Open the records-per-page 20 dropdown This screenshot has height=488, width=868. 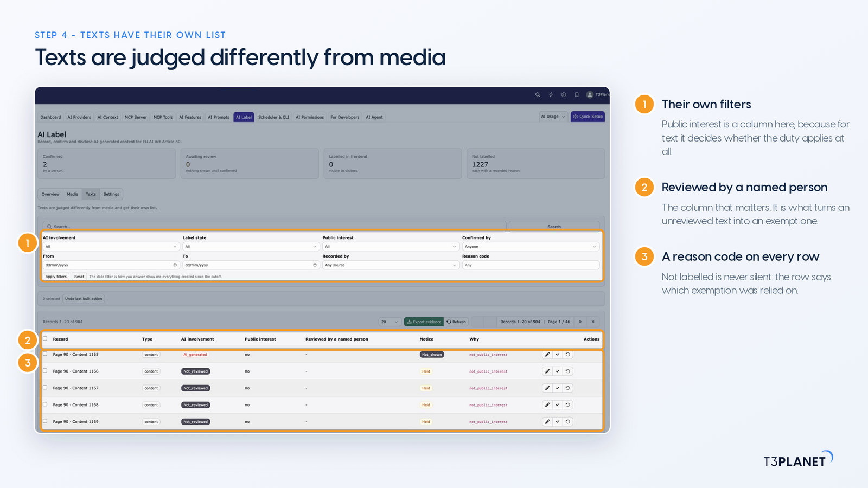pyautogui.click(x=390, y=322)
